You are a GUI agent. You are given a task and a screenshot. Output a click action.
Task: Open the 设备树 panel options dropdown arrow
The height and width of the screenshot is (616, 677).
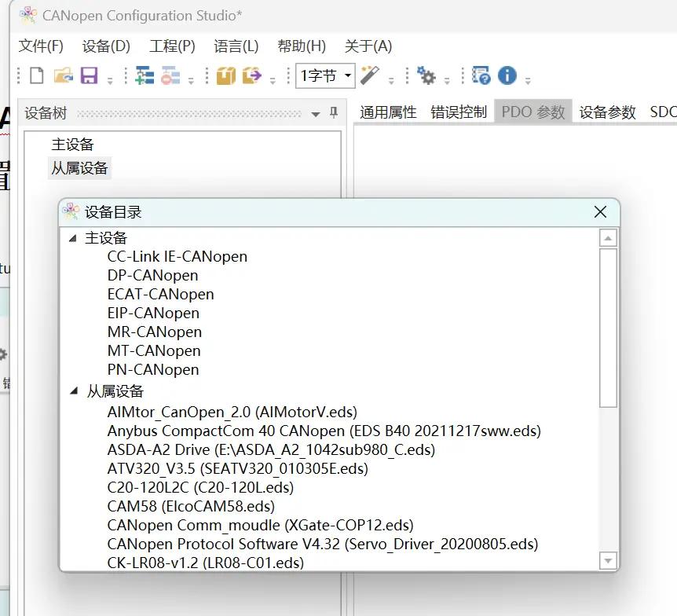tap(316, 114)
